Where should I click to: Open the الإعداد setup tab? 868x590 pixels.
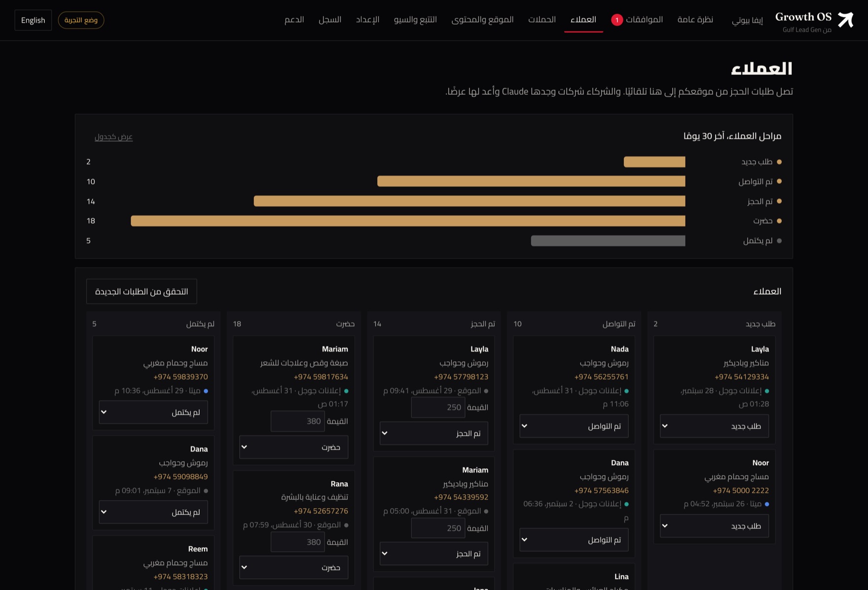(x=367, y=20)
